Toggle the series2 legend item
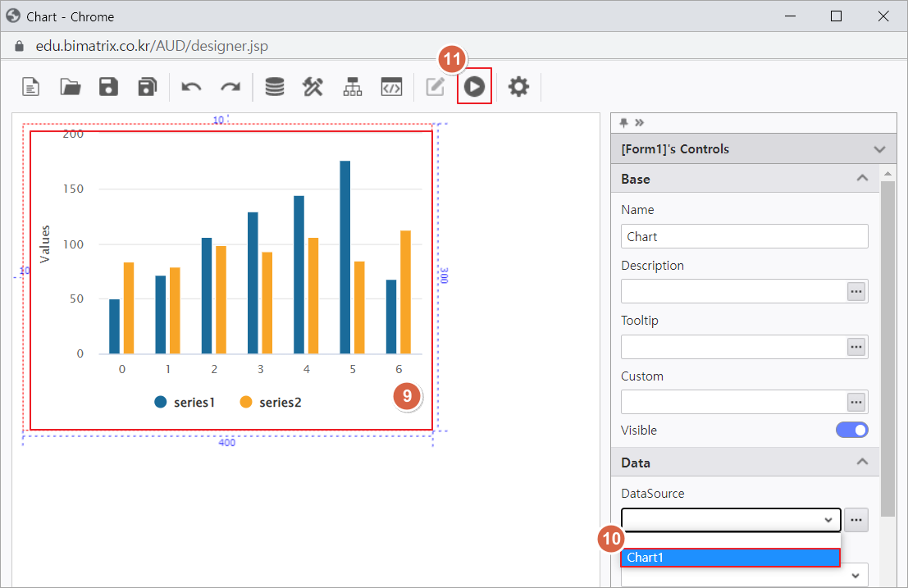The image size is (908, 588). pos(271,402)
